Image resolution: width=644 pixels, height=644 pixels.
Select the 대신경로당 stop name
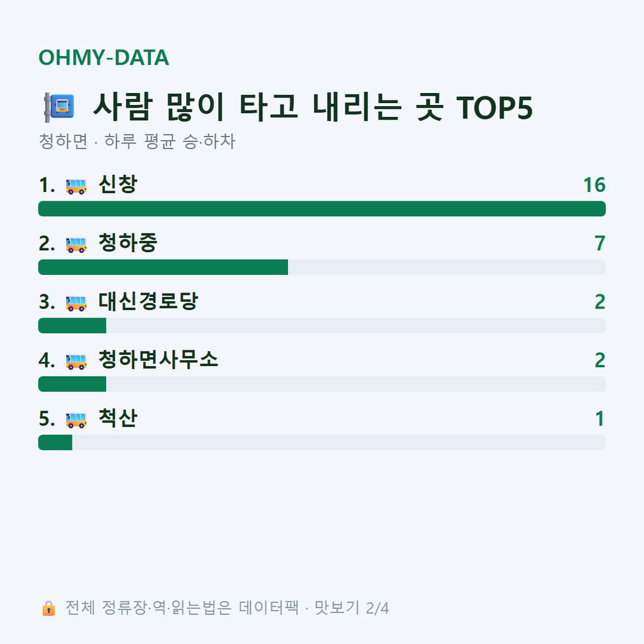pos(148,301)
